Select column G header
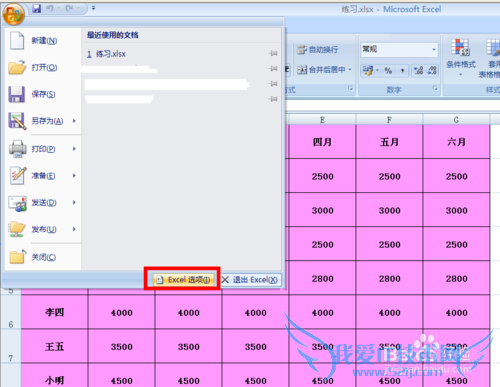Screen dimensions: 500x387 click(456, 120)
